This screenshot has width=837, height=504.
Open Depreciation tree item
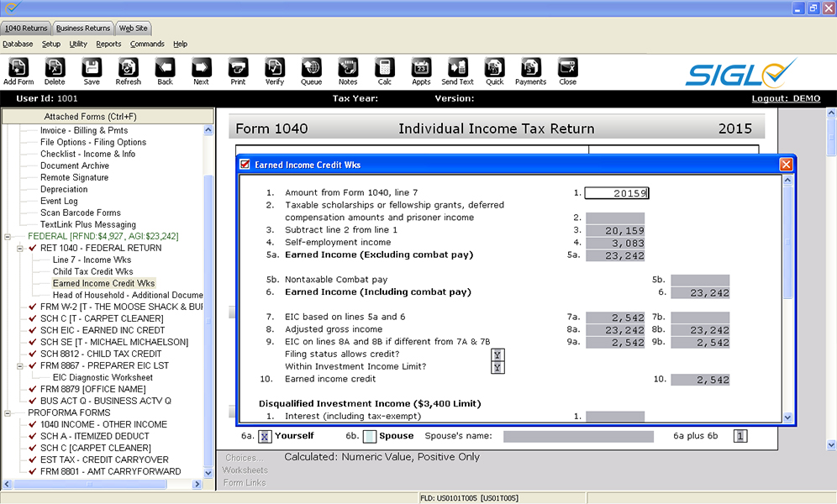click(64, 189)
